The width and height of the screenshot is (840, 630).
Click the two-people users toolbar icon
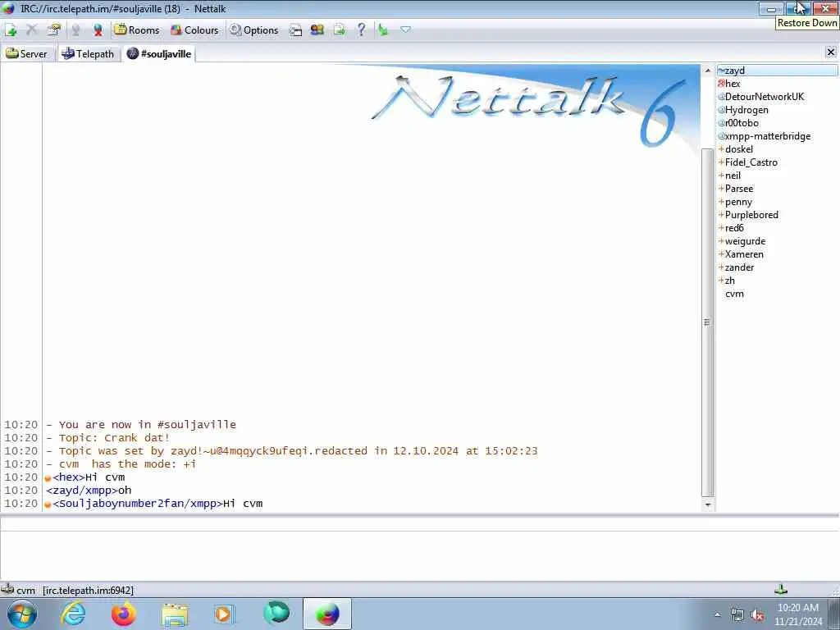[x=317, y=30]
